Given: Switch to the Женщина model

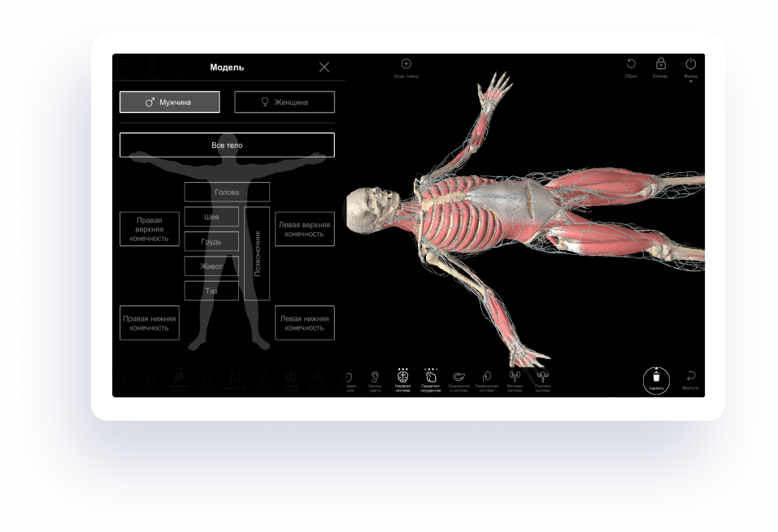Looking at the screenshot, I should (x=285, y=102).
